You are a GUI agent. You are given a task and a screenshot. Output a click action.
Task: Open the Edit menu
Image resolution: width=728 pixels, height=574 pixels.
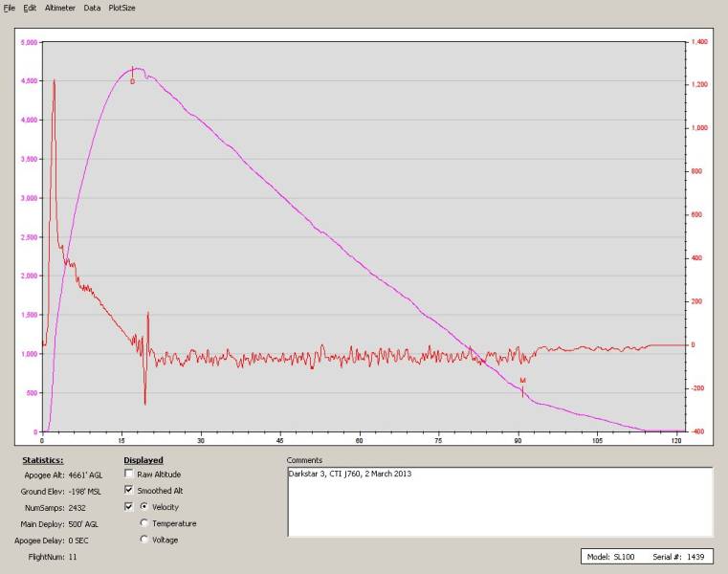[x=31, y=7]
